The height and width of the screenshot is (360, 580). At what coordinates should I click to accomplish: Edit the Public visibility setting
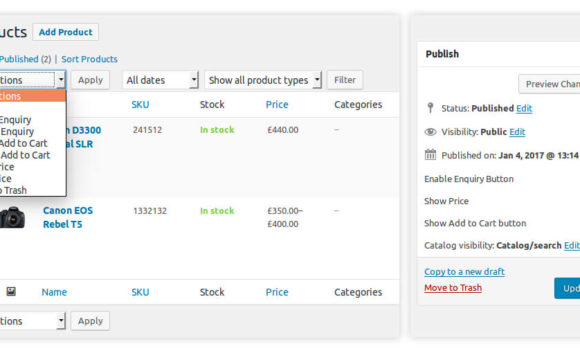pyautogui.click(x=517, y=132)
